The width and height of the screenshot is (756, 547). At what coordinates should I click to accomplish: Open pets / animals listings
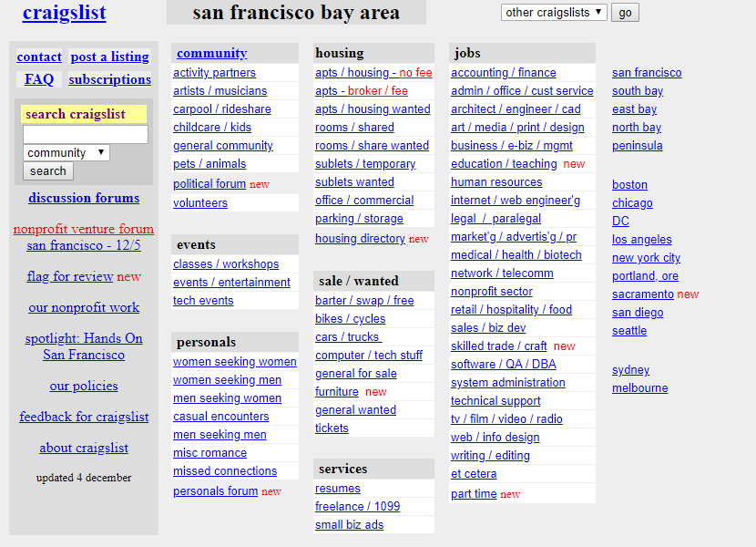click(x=209, y=164)
